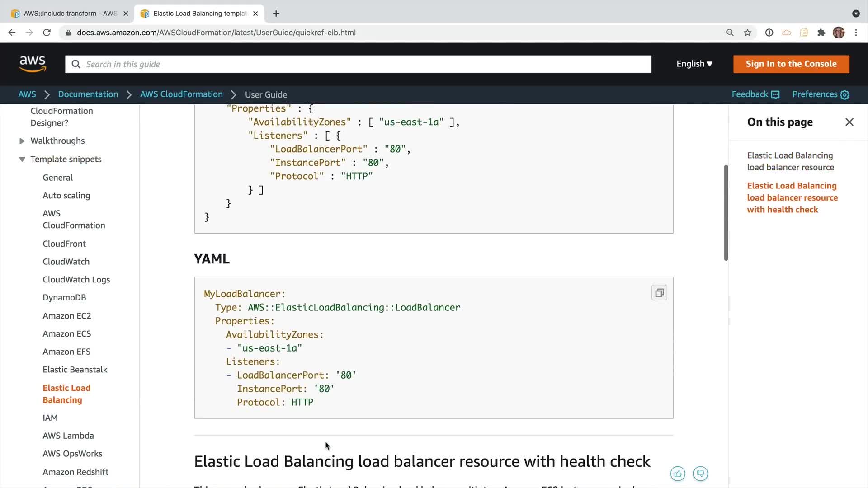
Task: Collapse the Template snippets section
Action: 22,159
